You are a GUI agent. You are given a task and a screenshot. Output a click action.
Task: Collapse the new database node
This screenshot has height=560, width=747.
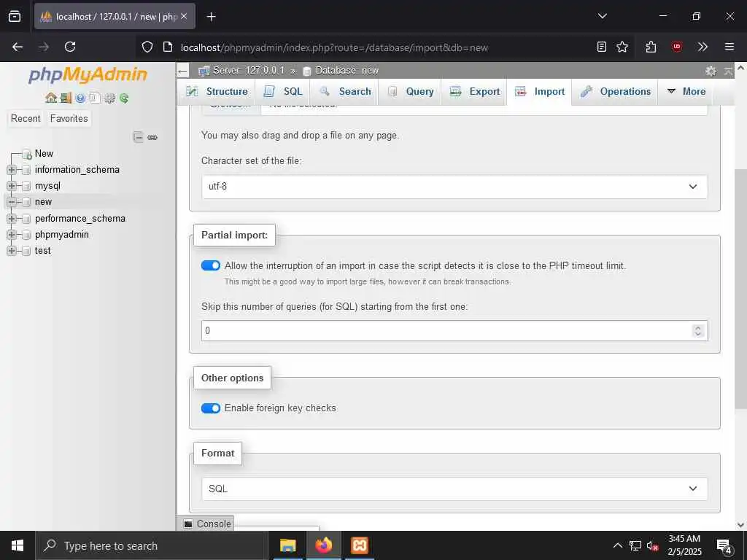click(x=12, y=202)
